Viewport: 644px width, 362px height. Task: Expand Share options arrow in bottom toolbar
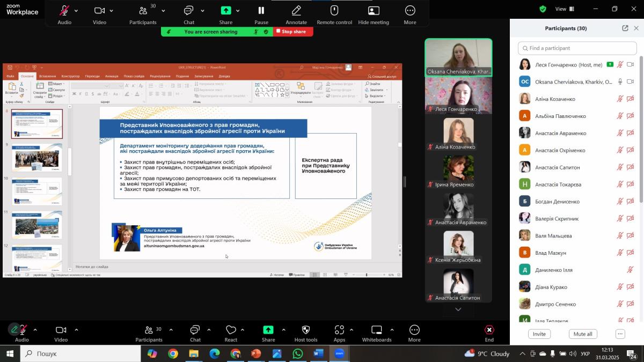point(283,330)
